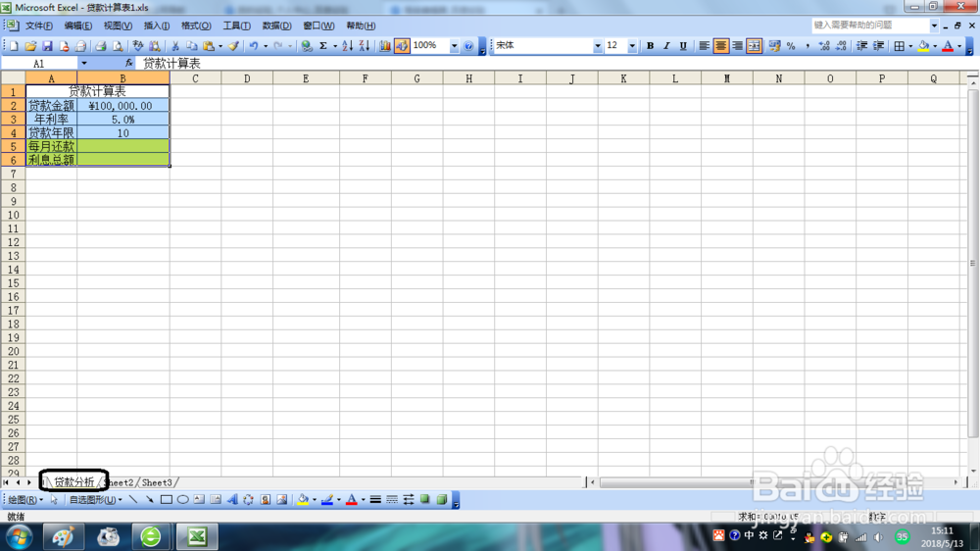The height and width of the screenshot is (551, 980).
Task: Open the 文件 (File) menu
Action: tap(39, 25)
